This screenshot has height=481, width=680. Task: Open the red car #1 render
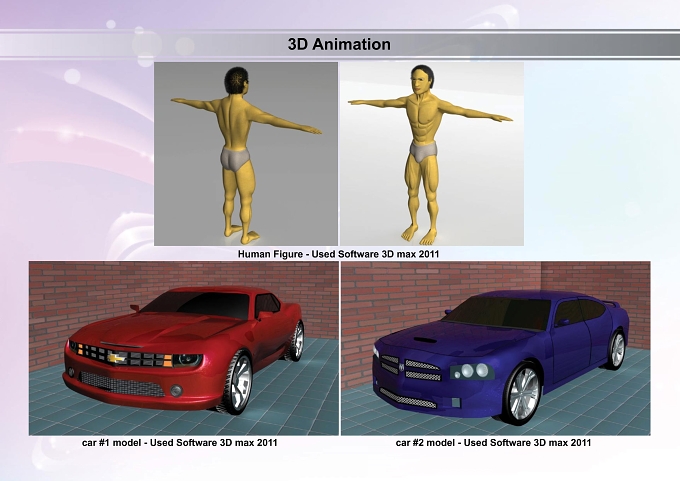[x=184, y=348]
